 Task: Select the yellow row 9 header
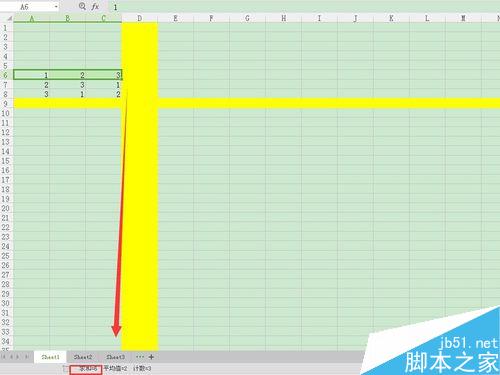click(x=6, y=104)
